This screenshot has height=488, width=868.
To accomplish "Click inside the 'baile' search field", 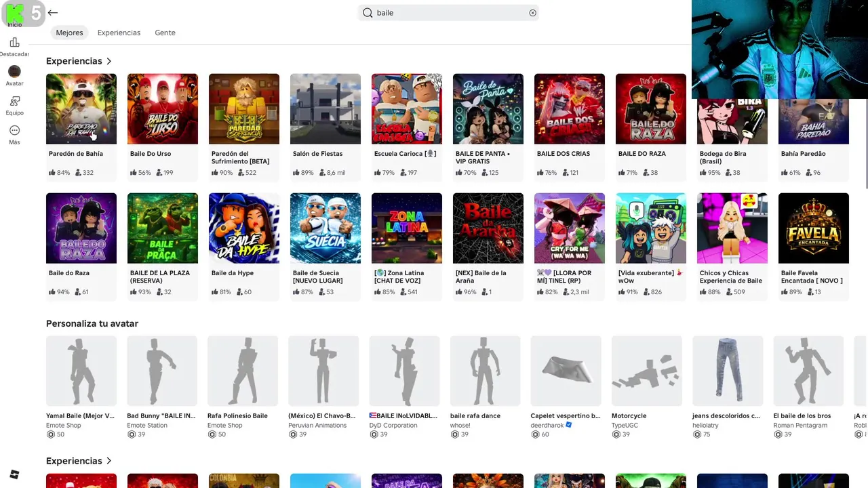I will (x=448, y=13).
